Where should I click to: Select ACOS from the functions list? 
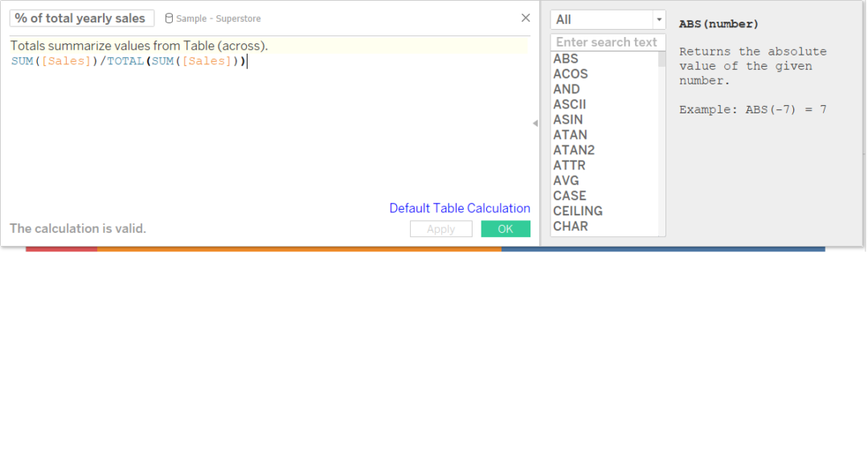[571, 73]
